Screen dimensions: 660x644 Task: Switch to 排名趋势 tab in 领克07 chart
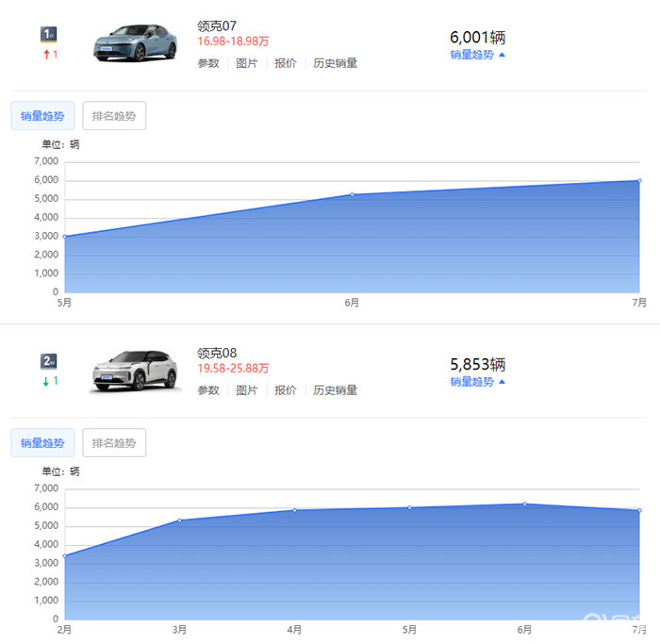[114, 115]
